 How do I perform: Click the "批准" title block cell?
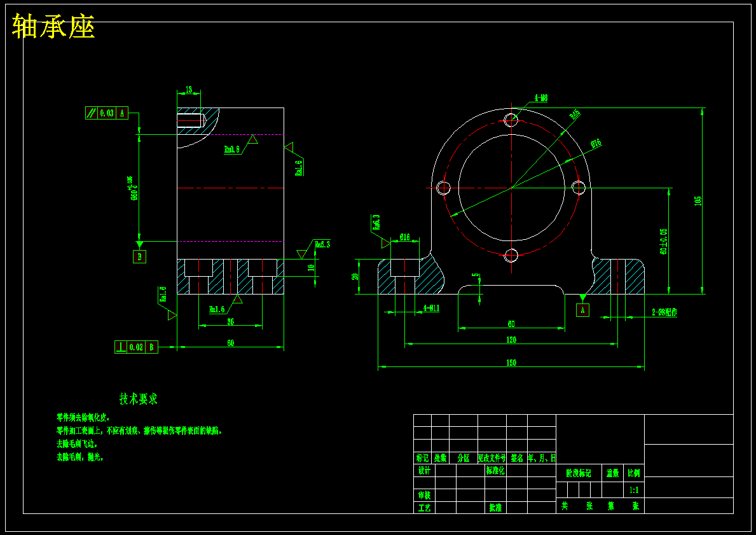click(496, 508)
